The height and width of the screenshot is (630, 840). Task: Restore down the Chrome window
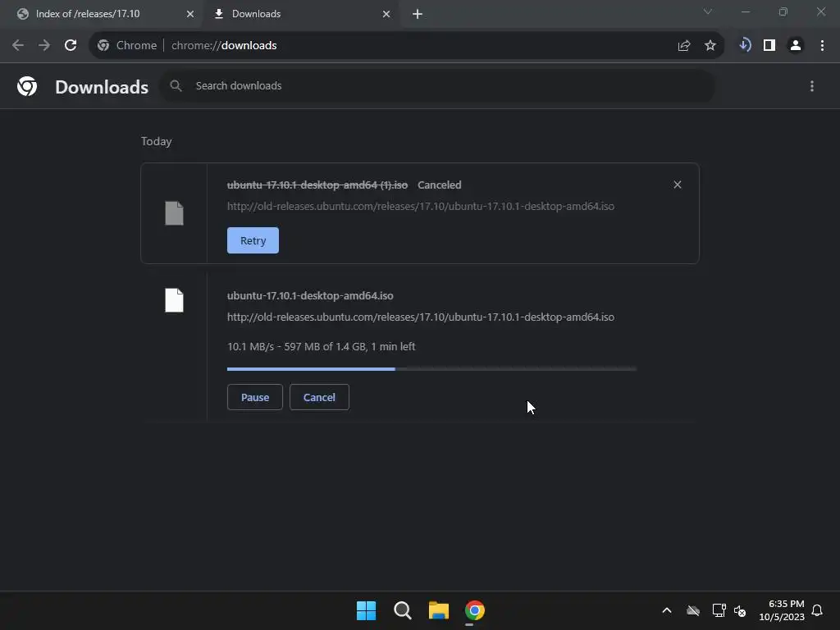click(783, 11)
